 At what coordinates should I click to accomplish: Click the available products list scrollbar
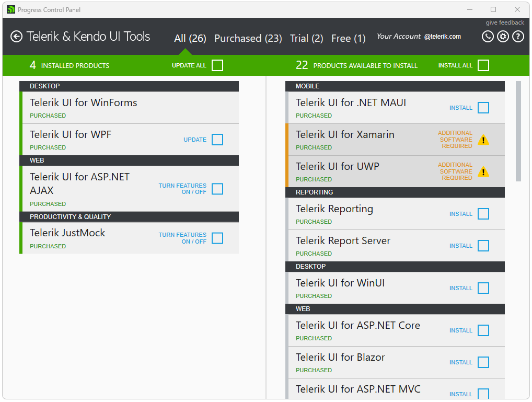(518, 131)
